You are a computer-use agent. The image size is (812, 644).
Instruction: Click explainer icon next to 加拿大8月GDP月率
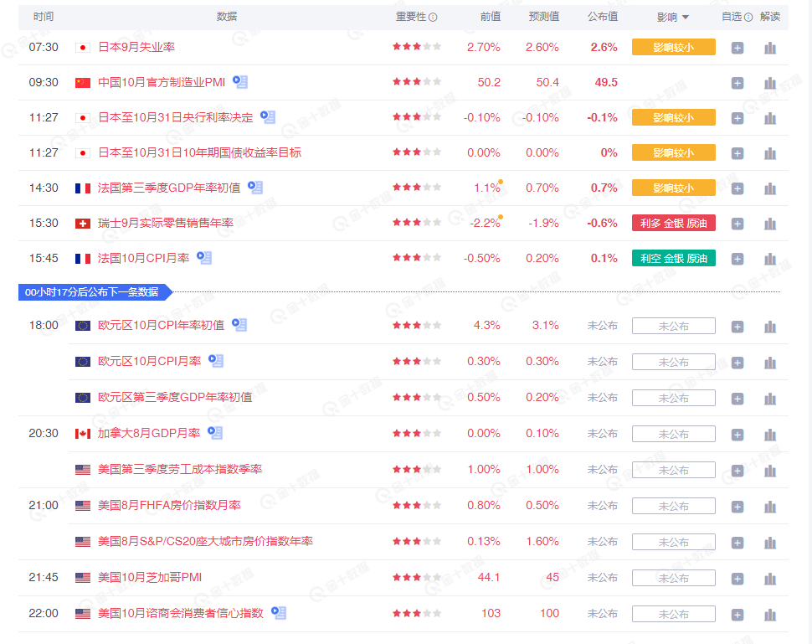(216, 434)
